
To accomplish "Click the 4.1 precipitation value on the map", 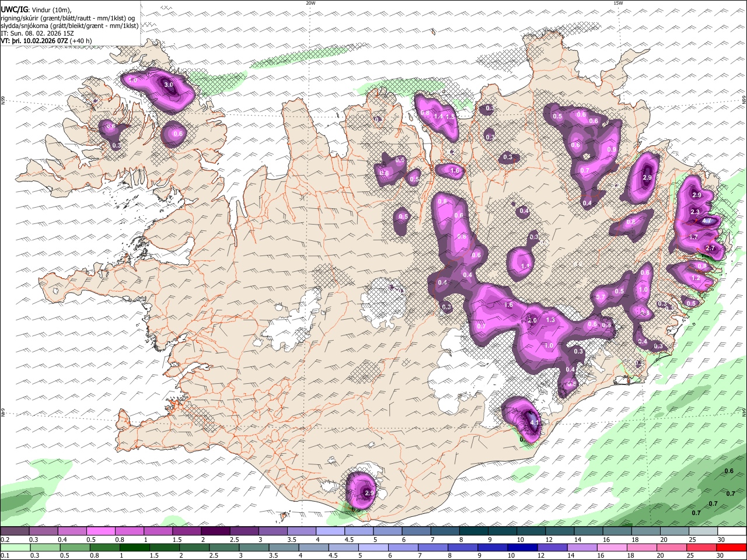I will [x=533, y=422].
